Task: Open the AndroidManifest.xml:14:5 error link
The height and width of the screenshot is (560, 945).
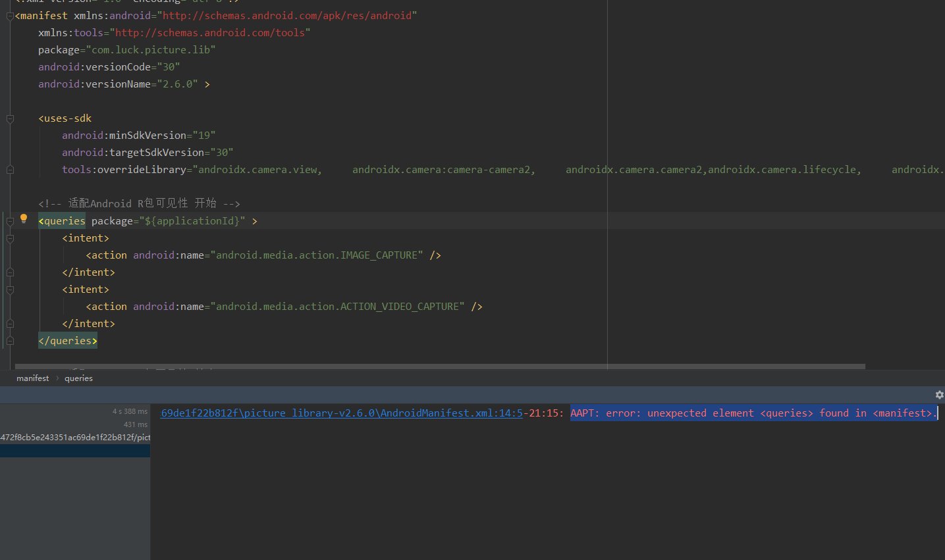Action: (342, 413)
